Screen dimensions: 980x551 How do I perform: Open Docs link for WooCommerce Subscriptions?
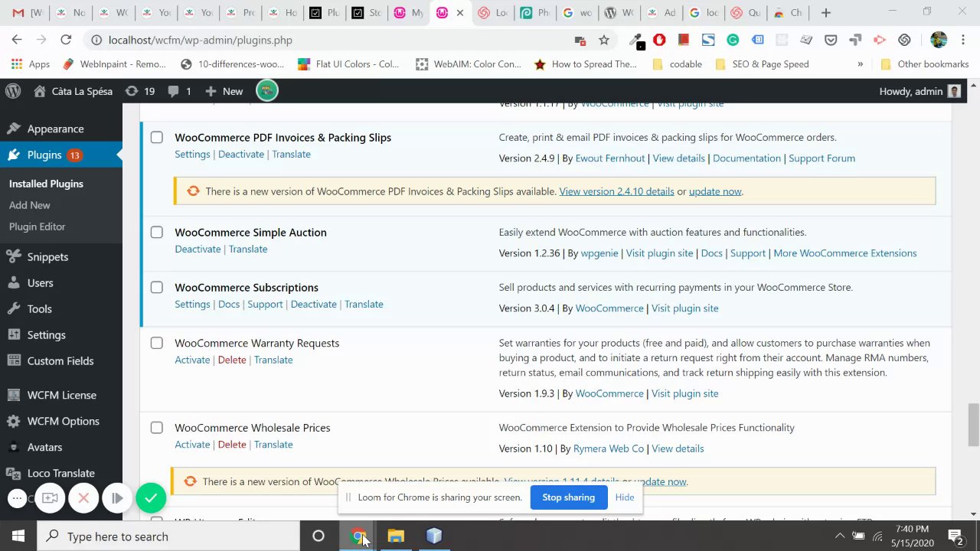tap(229, 305)
